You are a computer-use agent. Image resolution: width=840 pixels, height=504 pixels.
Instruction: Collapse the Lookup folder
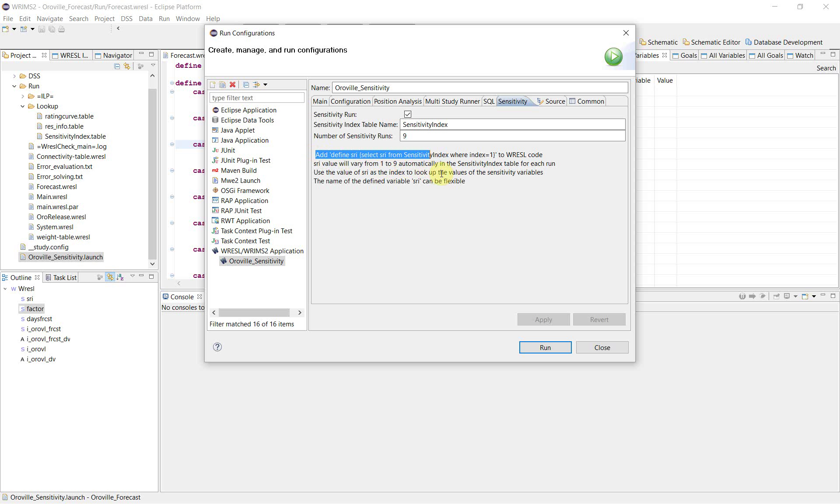pos(23,106)
